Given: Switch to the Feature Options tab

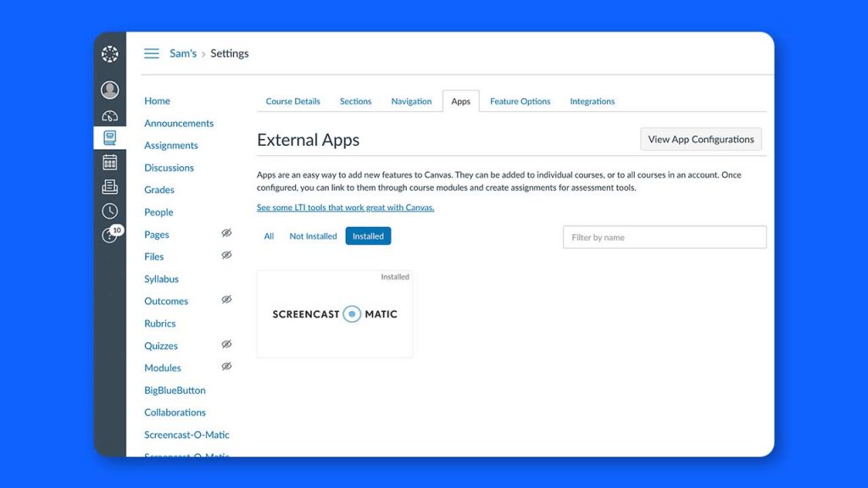Looking at the screenshot, I should pos(520,101).
